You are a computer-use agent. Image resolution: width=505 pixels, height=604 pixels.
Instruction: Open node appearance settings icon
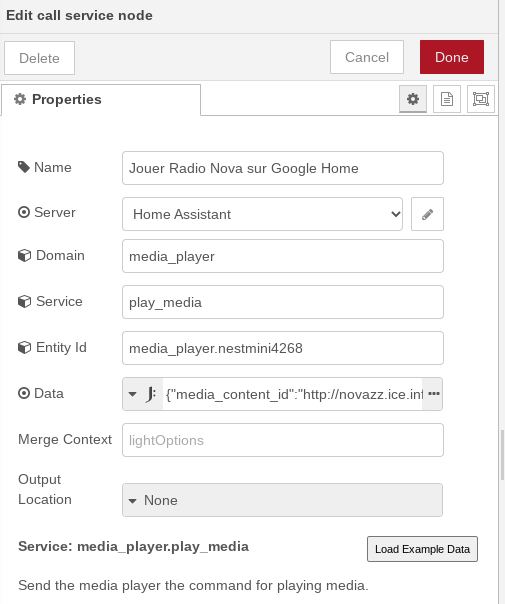(x=480, y=99)
